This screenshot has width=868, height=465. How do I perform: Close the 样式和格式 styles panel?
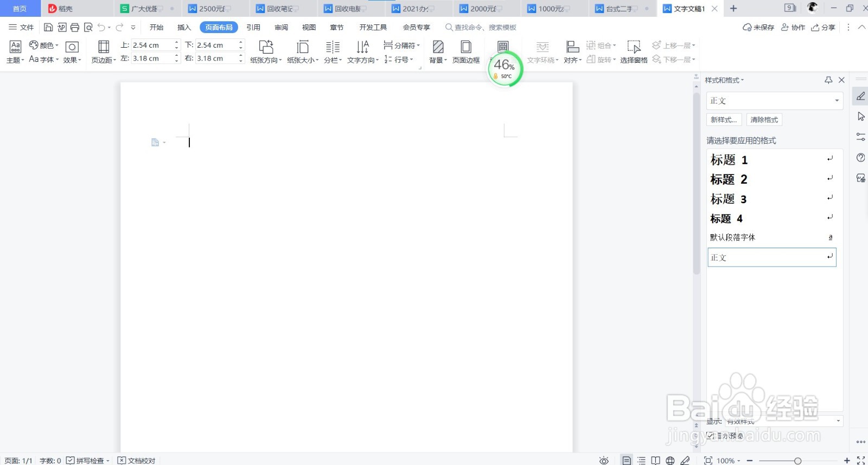[841, 80]
